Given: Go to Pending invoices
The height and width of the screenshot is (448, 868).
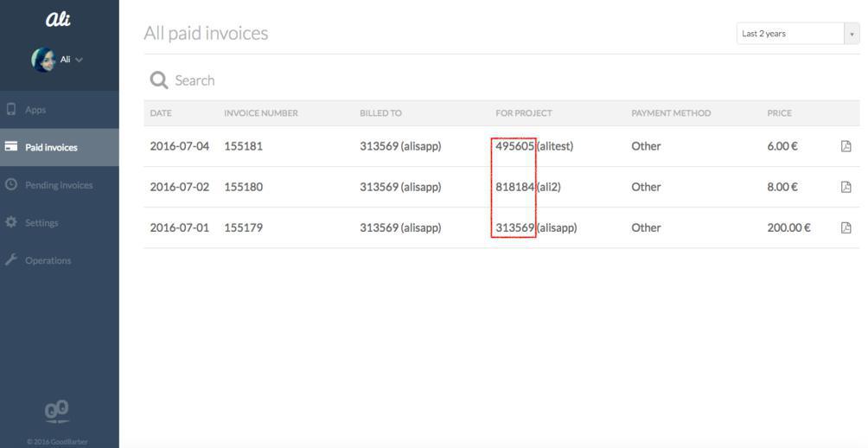Looking at the screenshot, I should click(x=58, y=185).
